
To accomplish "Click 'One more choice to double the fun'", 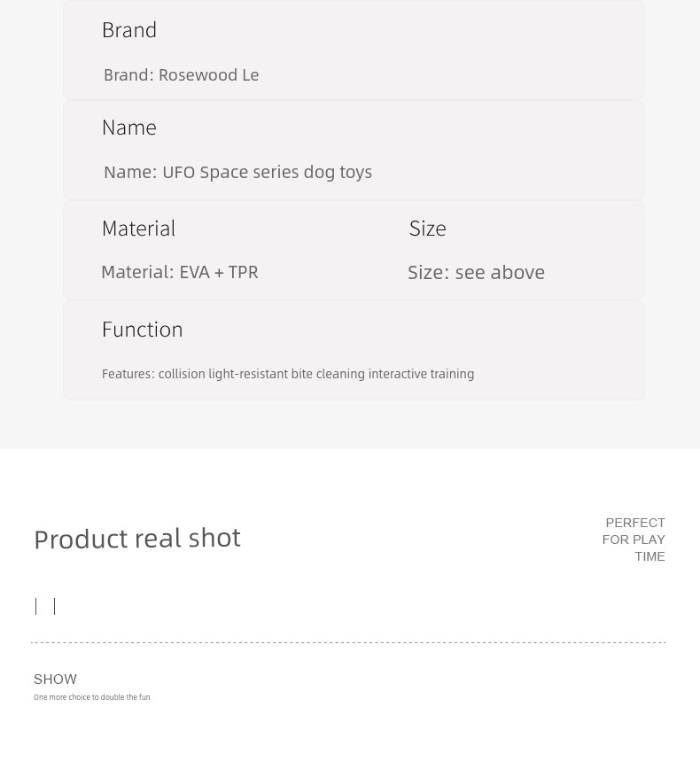I will pos(92,697).
